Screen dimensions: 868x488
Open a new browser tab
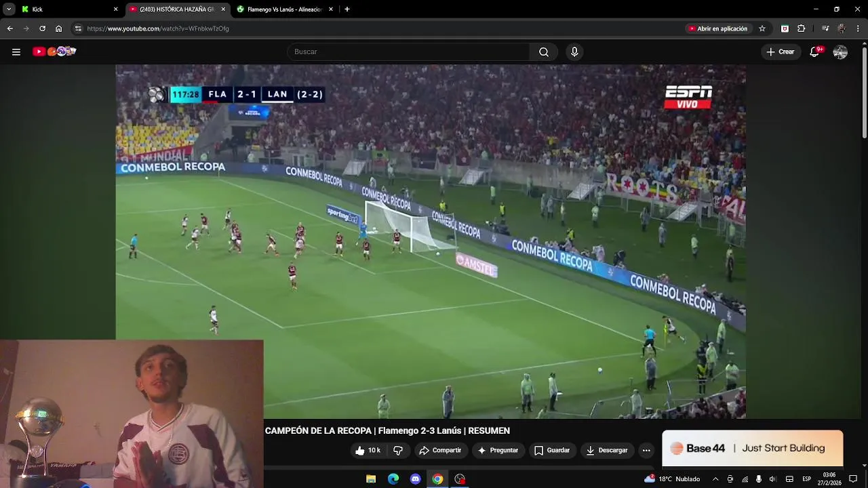click(347, 9)
